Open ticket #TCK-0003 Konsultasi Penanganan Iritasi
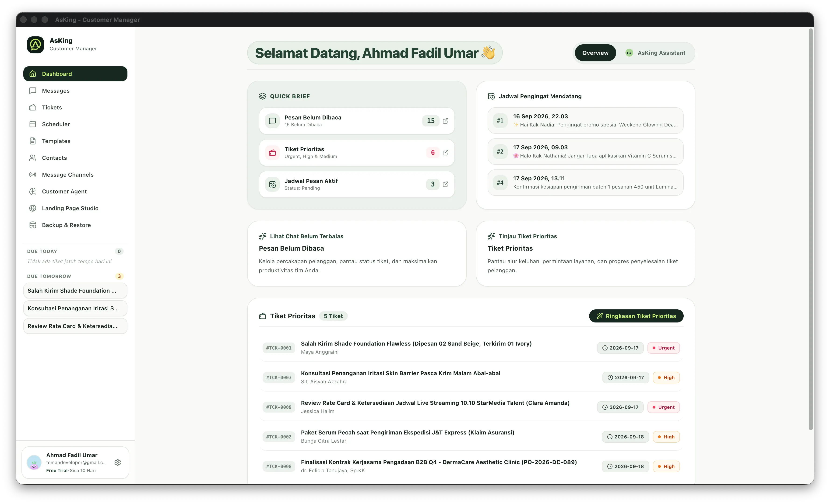This screenshot has width=830, height=504. click(x=471, y=377)
